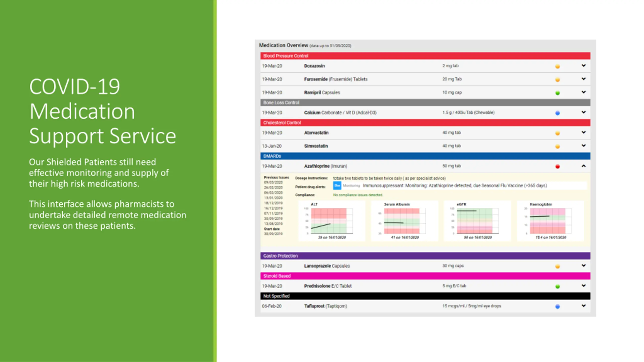Open the eGFR trend chart
Image resolution: width=644 pixels, height=362 pixels.
pos(477,221)
